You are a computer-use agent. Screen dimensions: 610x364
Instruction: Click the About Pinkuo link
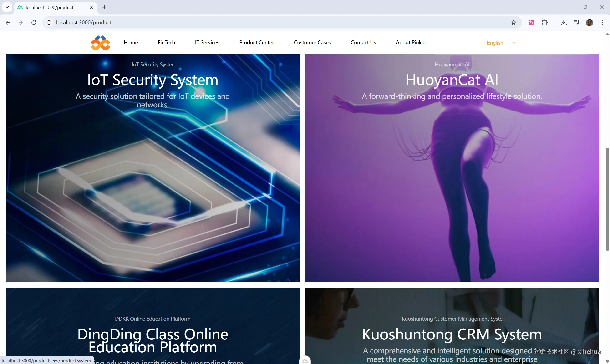[411, 42]
